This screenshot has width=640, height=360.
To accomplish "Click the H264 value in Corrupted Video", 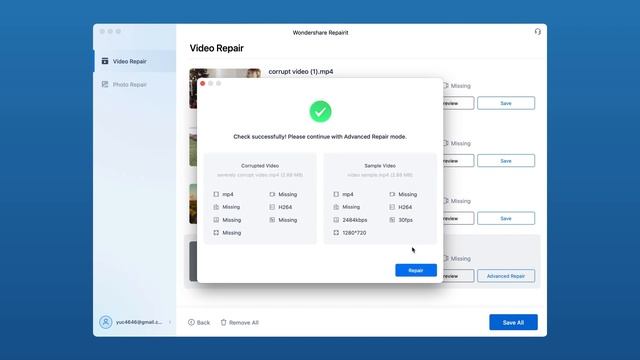I will [285, 207].
